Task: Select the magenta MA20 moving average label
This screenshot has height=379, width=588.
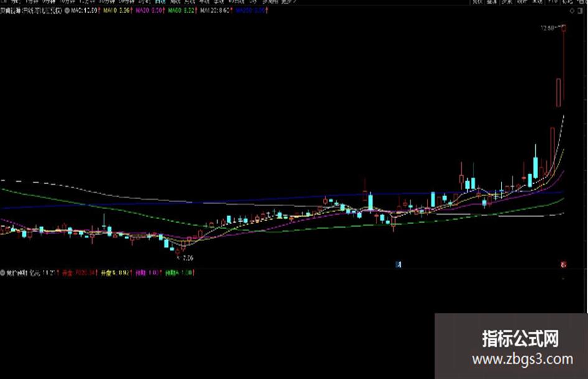Action: click(x=150, y=11)
